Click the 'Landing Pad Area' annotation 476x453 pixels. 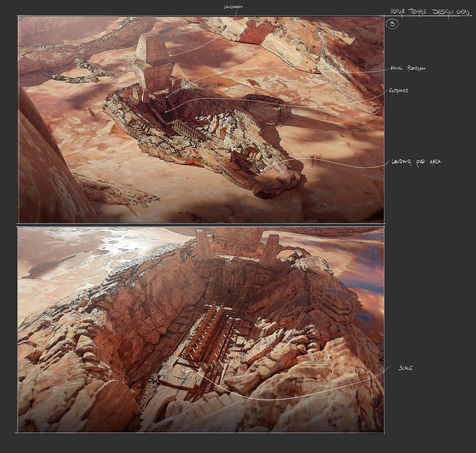[x=416, y=162]
